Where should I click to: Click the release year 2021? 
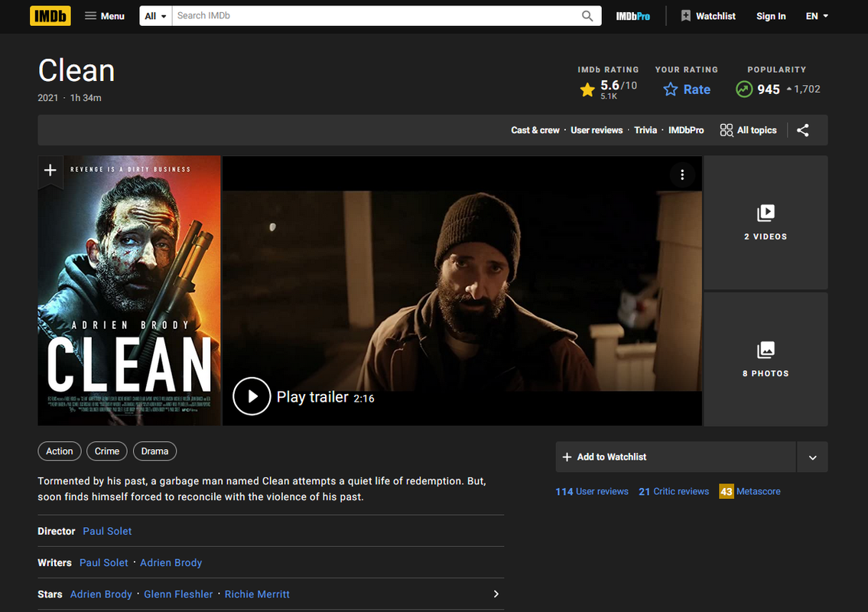(47, 97)
